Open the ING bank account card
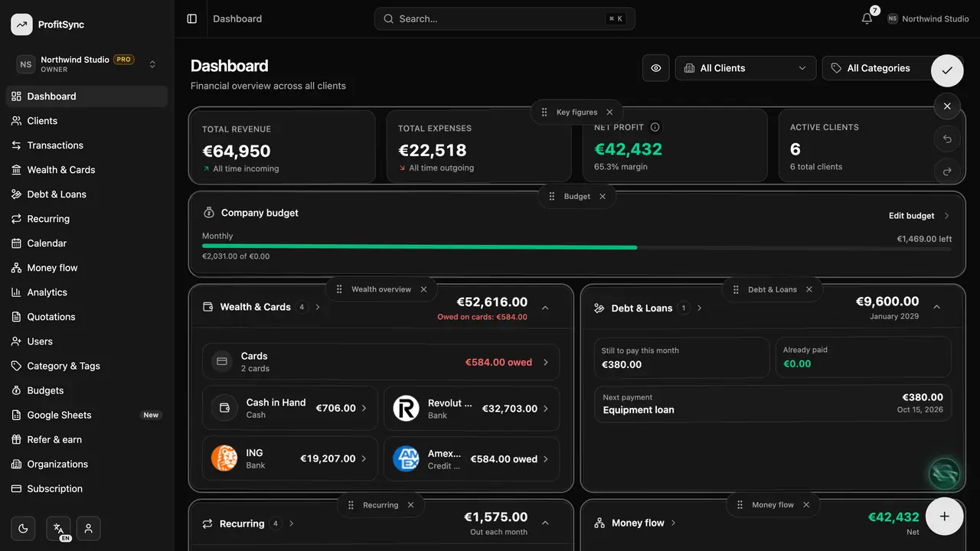 [x=290, y=459]
